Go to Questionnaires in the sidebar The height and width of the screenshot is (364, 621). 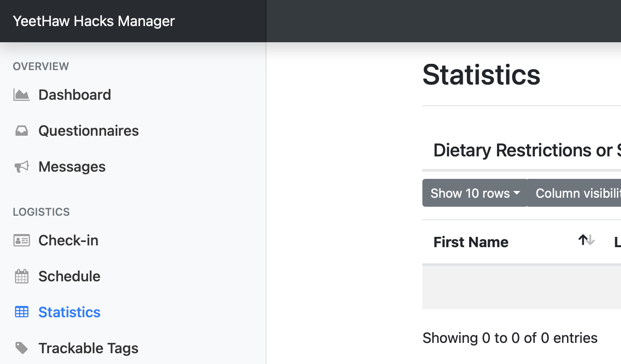89,131
